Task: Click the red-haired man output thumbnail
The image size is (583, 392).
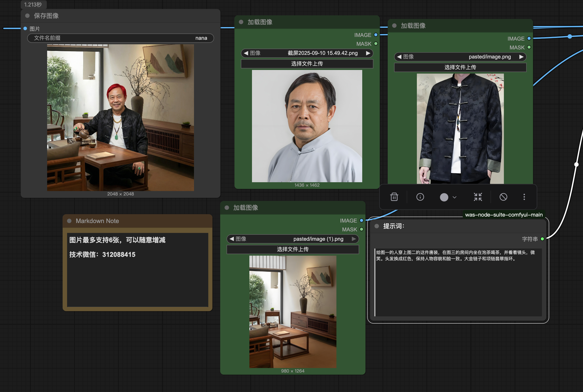Action: click(x=120, y=117)
